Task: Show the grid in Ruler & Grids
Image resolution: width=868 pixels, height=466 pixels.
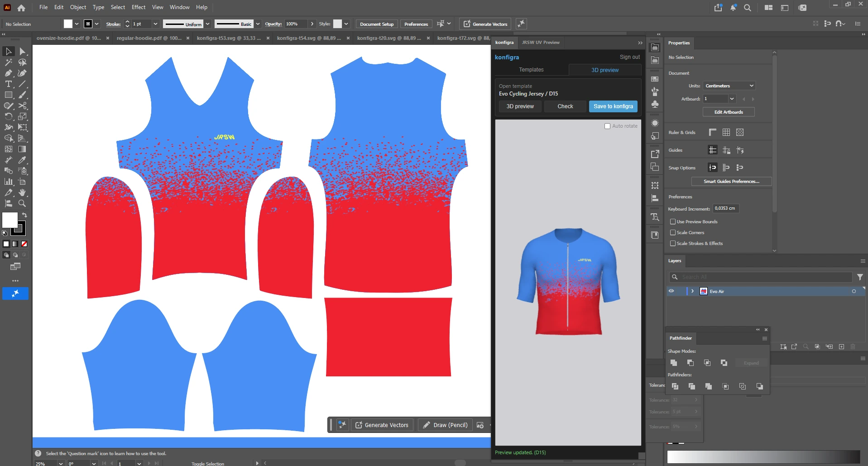Action: point(726,132)
